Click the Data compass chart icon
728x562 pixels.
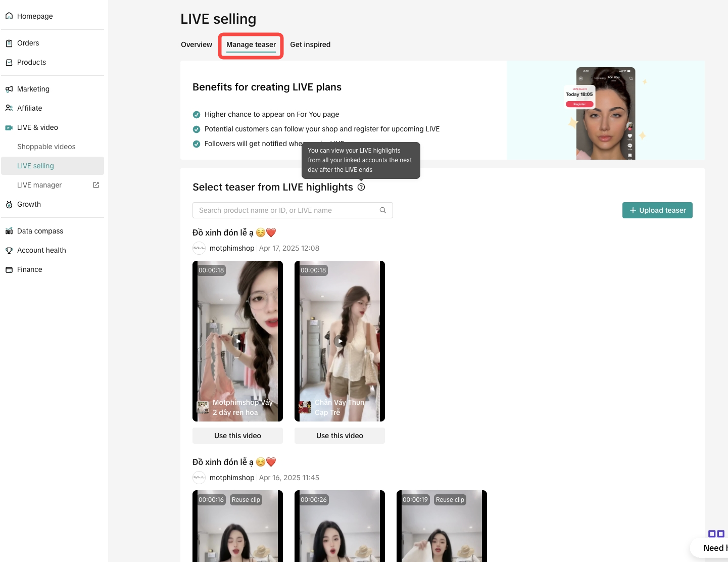coord(9,231)
